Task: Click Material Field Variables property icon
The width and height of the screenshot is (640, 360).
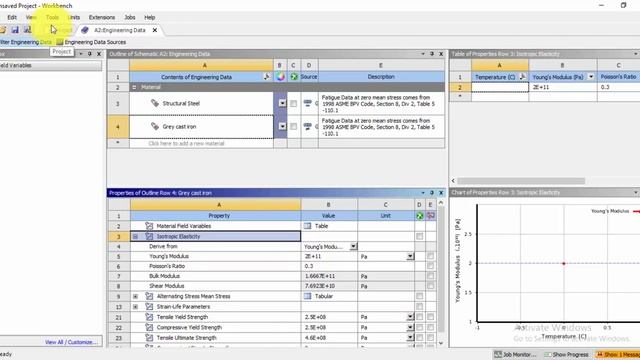Action: (149, 226)
